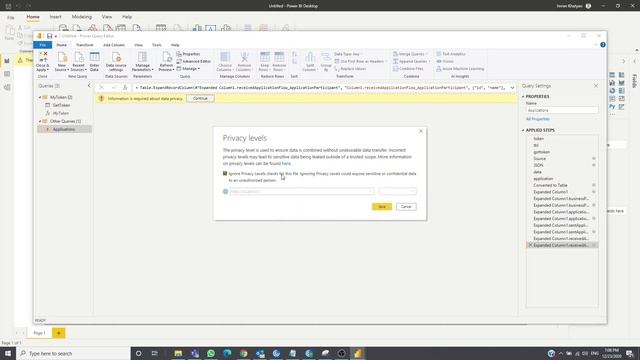
Task: Click Continue in the privacy warning bar
Action: pyautogui.click(x=200, y=98)
